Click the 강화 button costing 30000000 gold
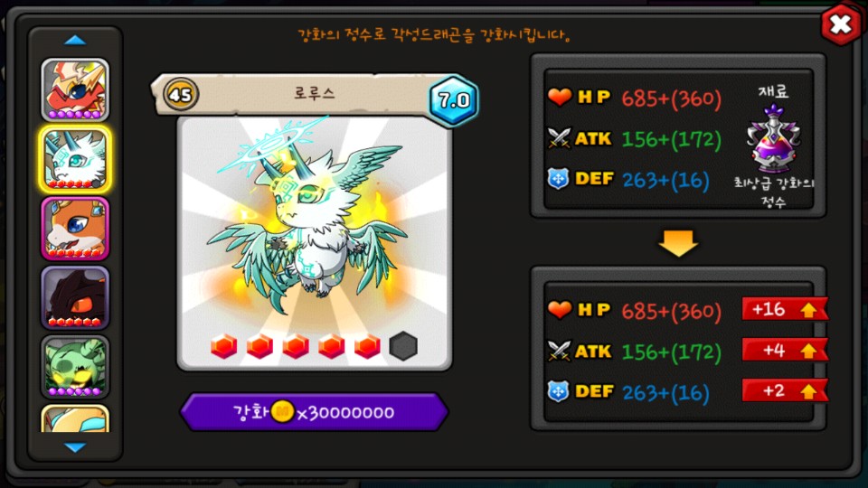868x488 pixels. tap(314, 412)
